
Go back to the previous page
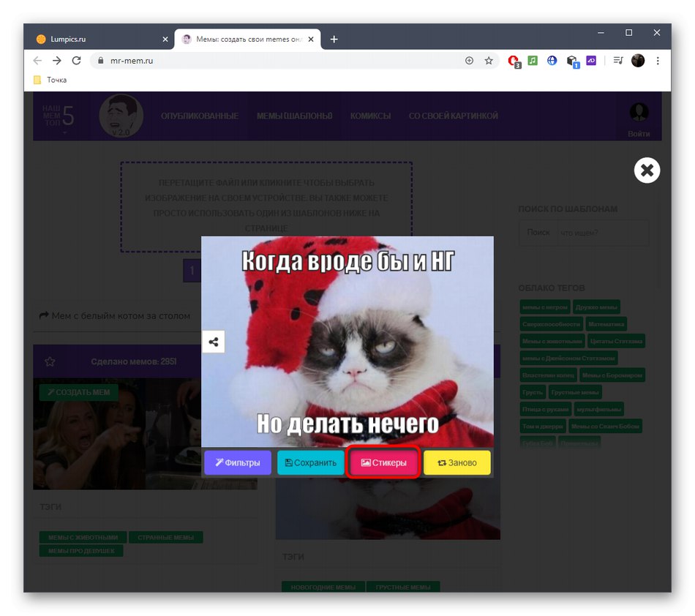37,61
